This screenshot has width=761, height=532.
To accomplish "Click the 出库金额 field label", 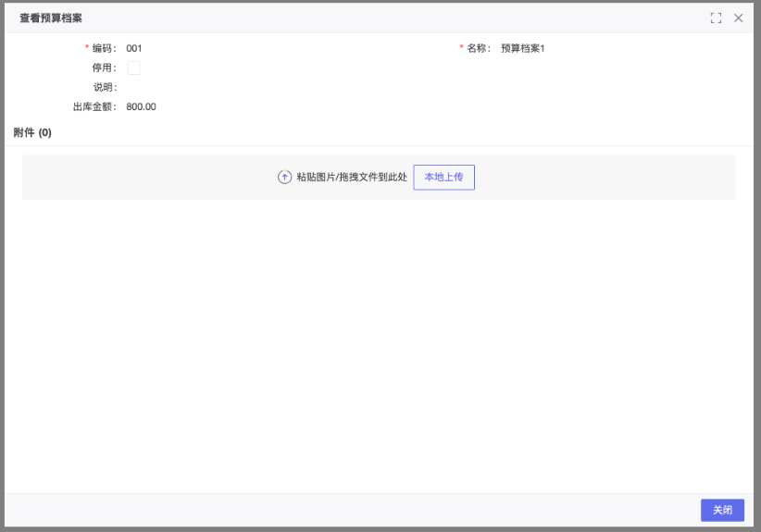I will click(94, 106).
